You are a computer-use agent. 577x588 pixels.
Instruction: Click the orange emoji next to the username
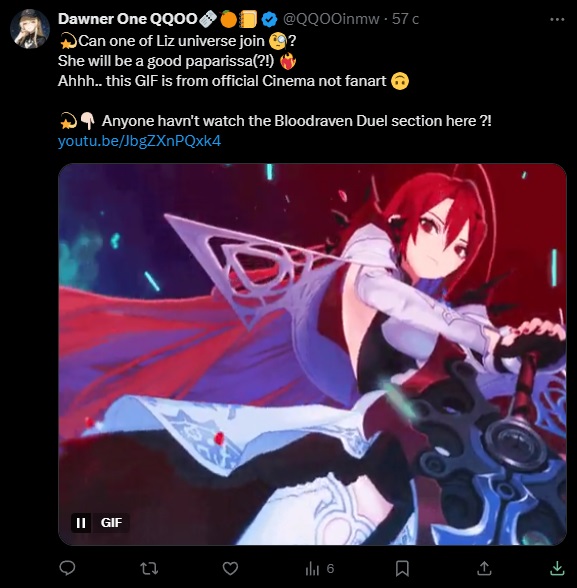(228, 19)
